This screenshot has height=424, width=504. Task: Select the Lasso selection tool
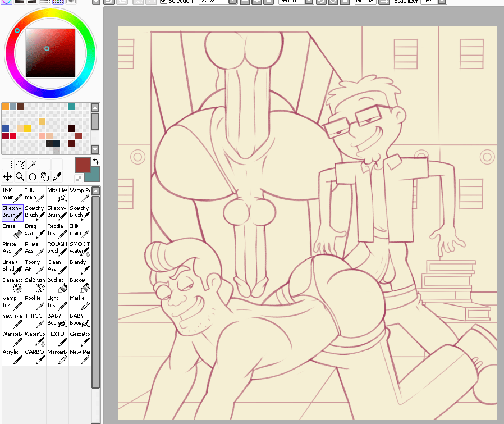tap(20, 164)
